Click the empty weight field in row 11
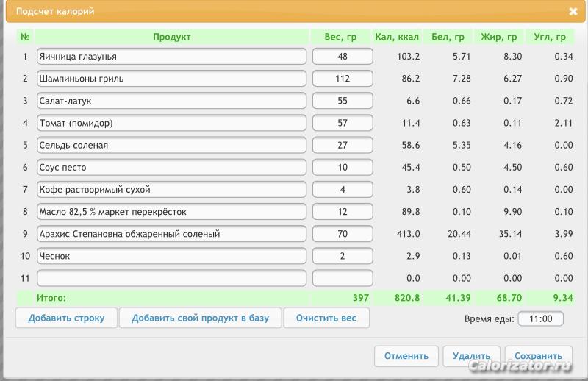 point(343,278)
